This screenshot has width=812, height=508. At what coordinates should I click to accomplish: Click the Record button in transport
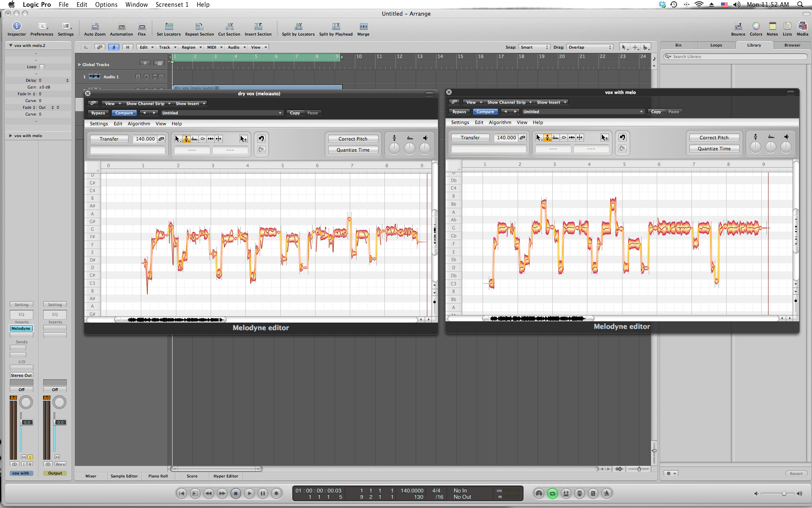(277, 493)
